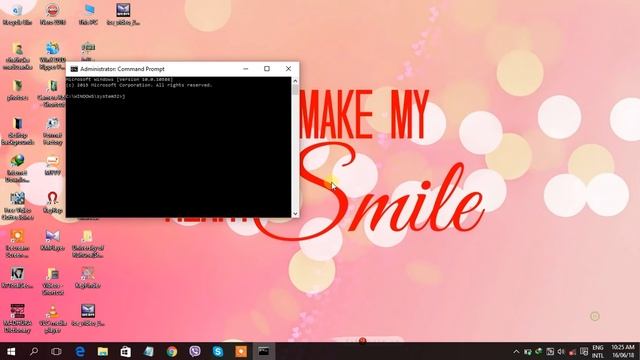Select the Videos - Shortcut folder icon

tap(53, 281)
